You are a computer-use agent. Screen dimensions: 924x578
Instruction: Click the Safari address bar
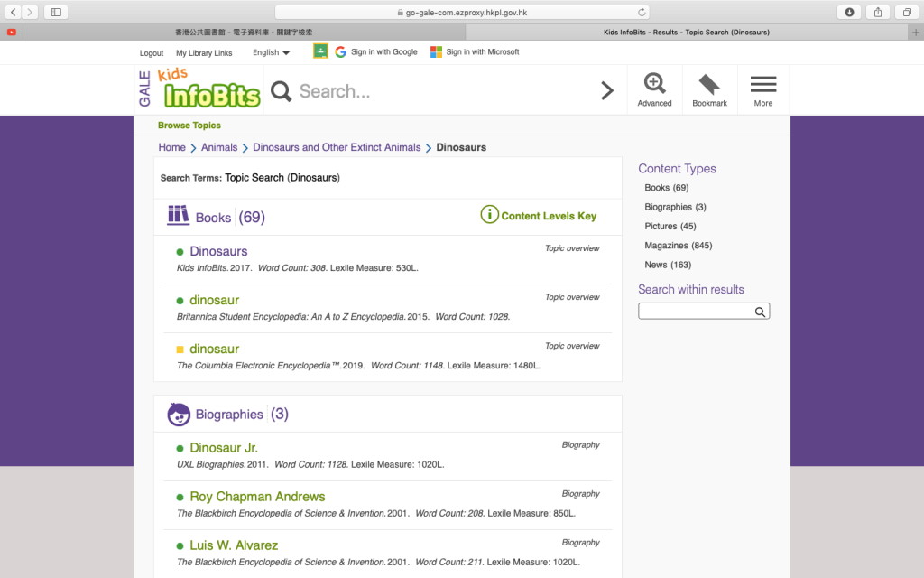click(x=462, y=12)
